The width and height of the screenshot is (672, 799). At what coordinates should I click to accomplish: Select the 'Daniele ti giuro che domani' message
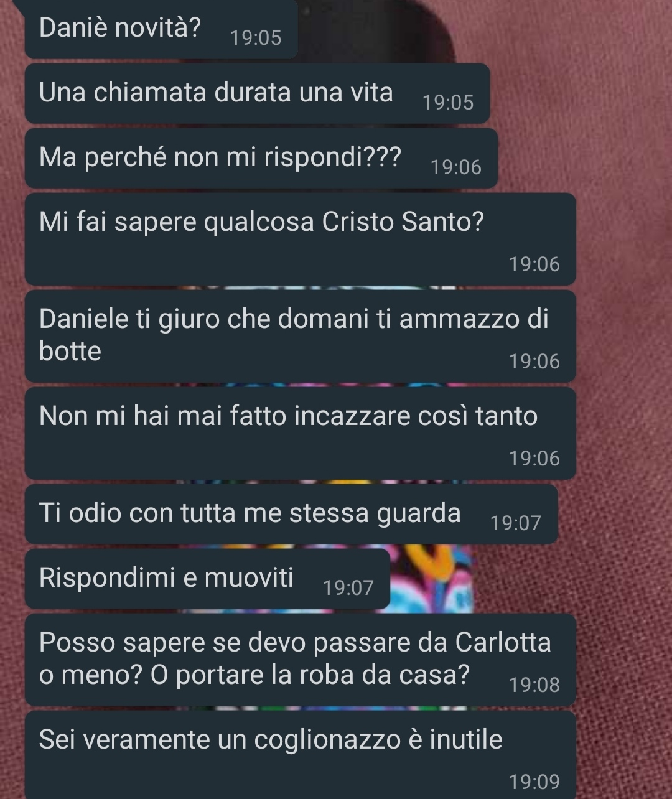(x=300, y=336)
